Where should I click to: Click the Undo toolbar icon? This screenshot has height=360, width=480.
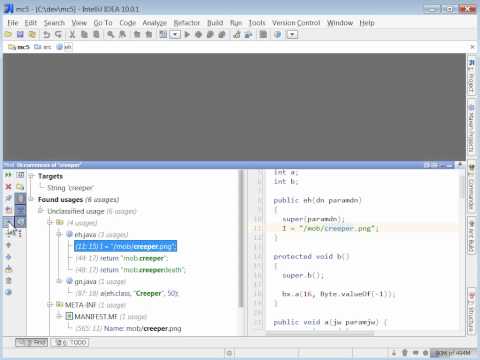[x=46, y=35]
